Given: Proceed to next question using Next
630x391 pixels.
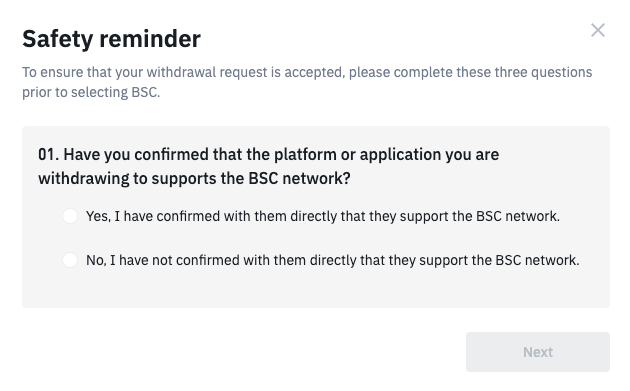Looking at the screenshot, I should tap(538, 352).
